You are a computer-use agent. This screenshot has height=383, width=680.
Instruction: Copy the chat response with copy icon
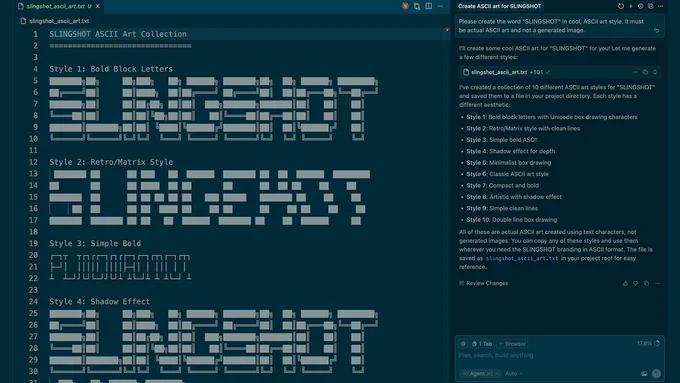click(647, 283)
